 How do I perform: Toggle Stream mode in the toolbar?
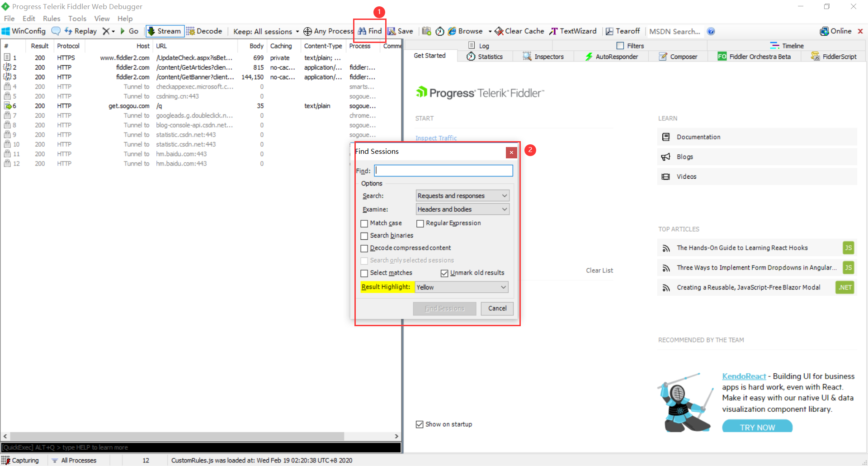(x=165, y=31)
